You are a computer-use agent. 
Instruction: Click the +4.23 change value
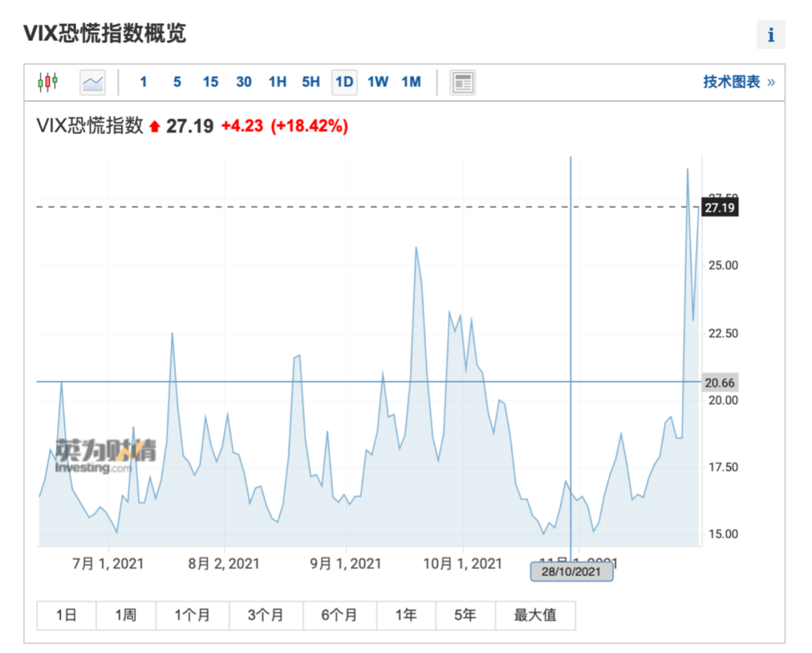click(x=242, y=126)
